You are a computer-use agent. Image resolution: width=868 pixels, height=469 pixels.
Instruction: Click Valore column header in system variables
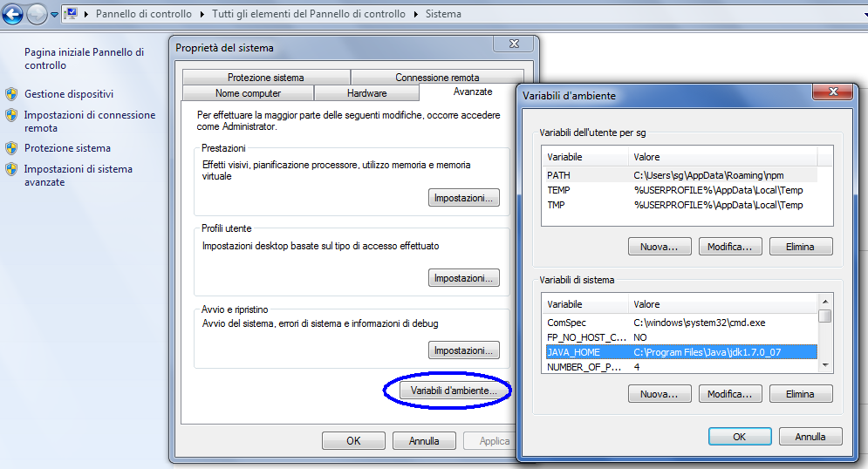pos(723,304)
